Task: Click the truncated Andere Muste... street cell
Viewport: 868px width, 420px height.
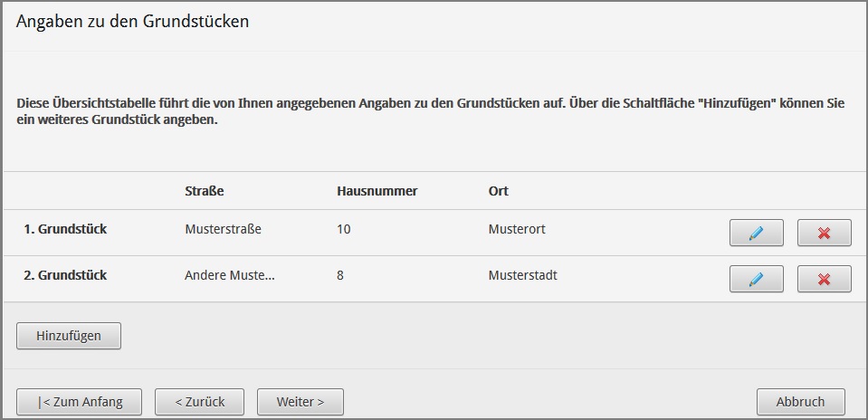Action: click(230, 275)
